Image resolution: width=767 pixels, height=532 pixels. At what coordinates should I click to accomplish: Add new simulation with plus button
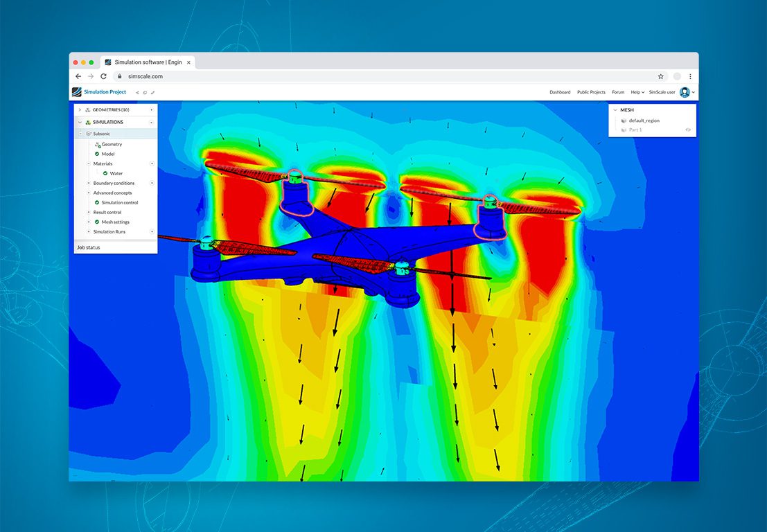[x=152, y=122]
